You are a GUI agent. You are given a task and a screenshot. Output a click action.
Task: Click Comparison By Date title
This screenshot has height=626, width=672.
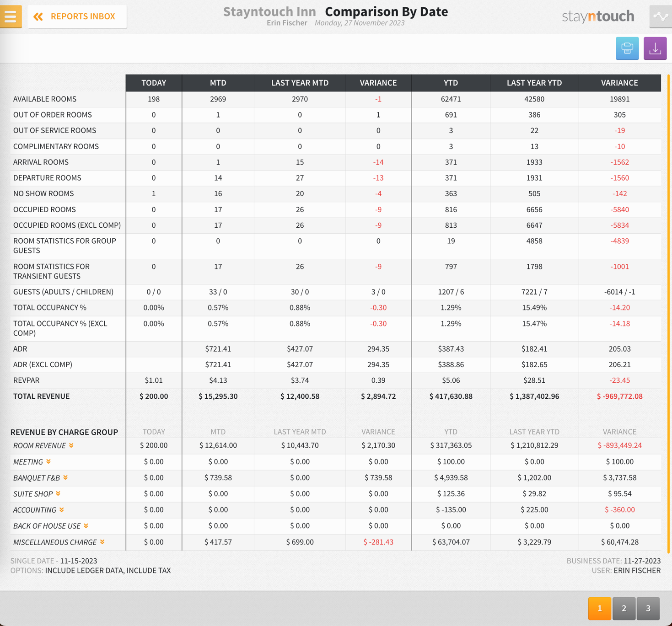tap(387, 11)
